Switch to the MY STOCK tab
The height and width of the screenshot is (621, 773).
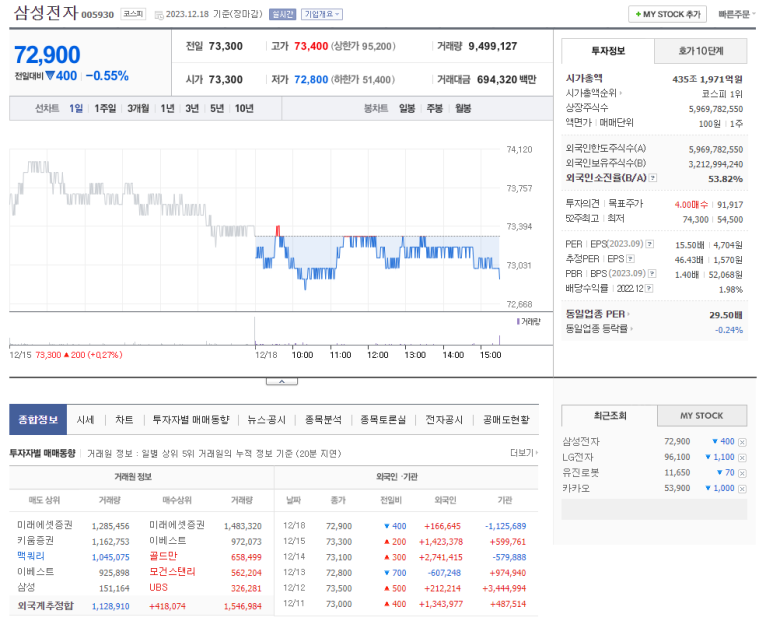click(x=702, y=415)
